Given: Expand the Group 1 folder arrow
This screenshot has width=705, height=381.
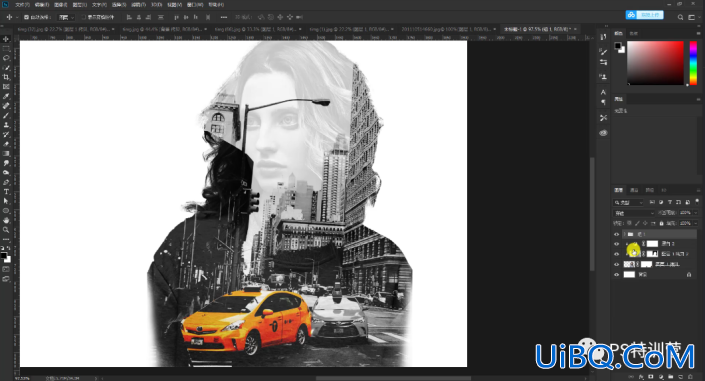Looking at the screenshot, I should [x=625, y=234].
